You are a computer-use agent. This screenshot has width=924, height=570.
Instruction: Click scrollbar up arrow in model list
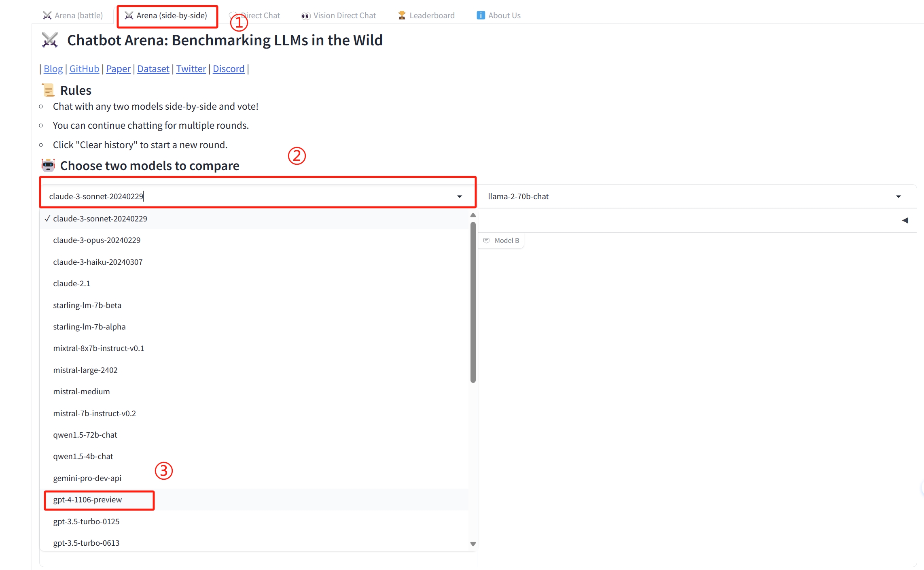[x=473, y=215]
